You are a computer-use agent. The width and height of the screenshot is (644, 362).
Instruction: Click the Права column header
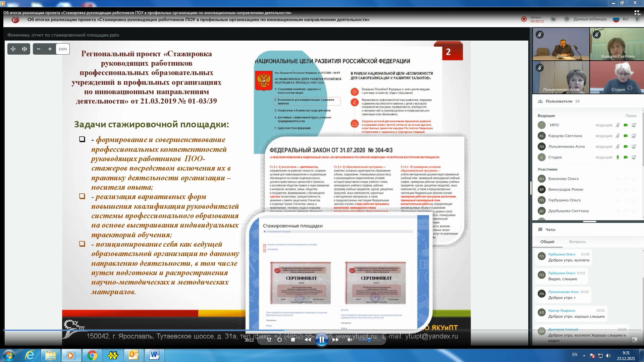click(631, 116)
